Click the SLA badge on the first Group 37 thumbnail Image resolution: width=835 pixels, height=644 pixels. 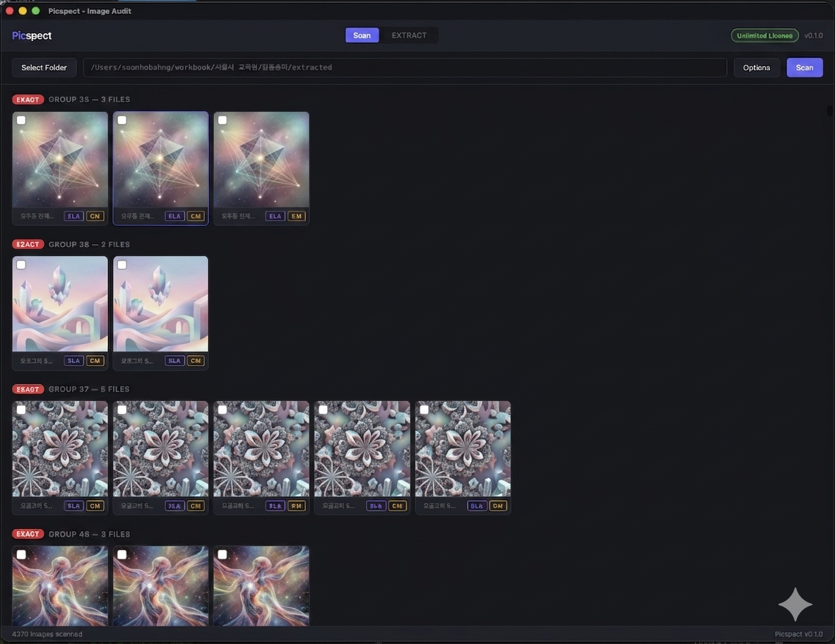click(x=73, y=506)
